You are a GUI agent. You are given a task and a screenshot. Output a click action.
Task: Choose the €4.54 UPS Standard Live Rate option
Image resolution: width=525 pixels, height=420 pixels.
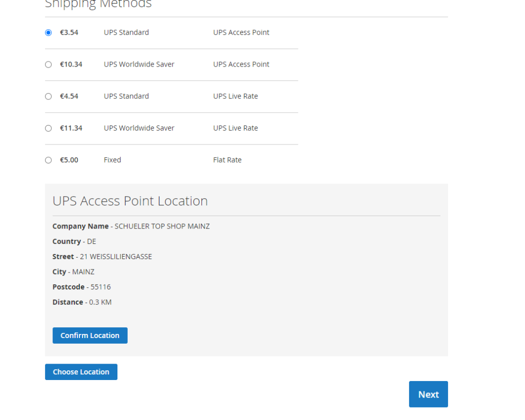coord(49,97)
